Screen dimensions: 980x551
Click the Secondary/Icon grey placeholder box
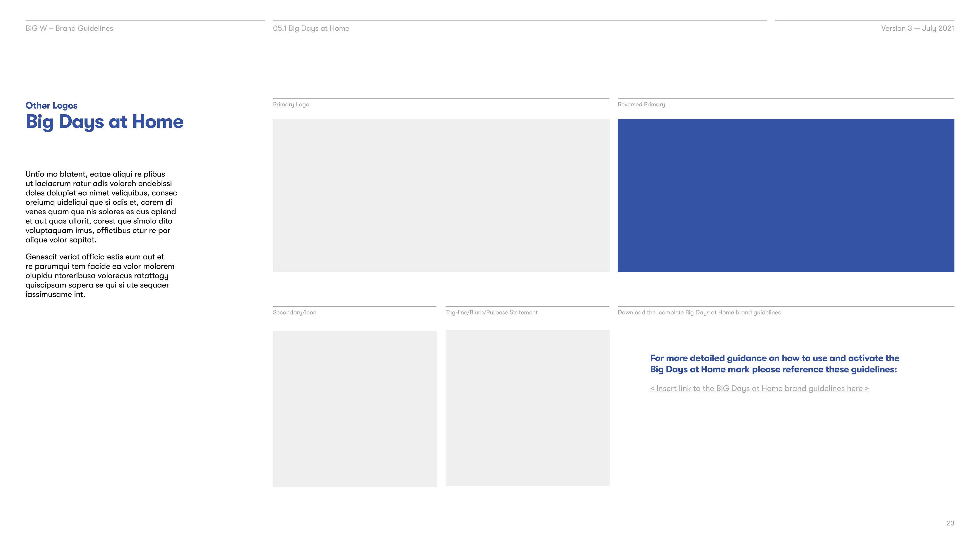(x=354, y=408)
